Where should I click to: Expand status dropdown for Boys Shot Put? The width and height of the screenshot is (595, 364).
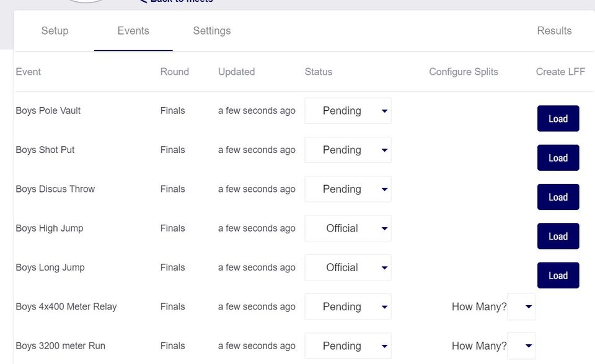coord(348,150)
